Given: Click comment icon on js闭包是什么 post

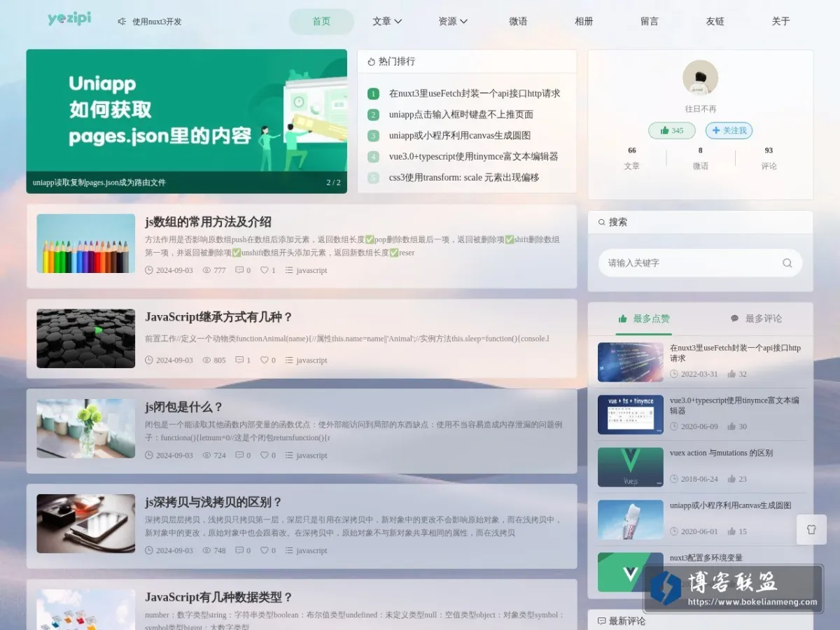Looking at the screenshot, I should (x=239, y=456).
